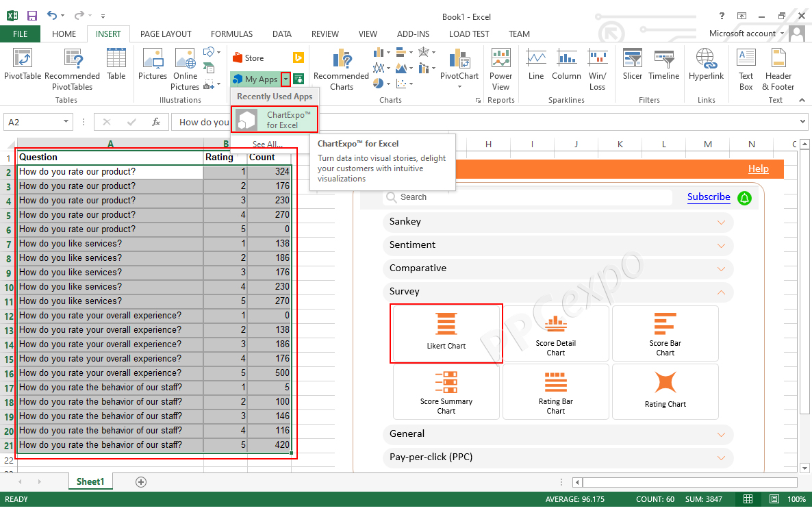Insert a PivotTable
This screenshot has height=517, width=812.
tap(23, 64)
